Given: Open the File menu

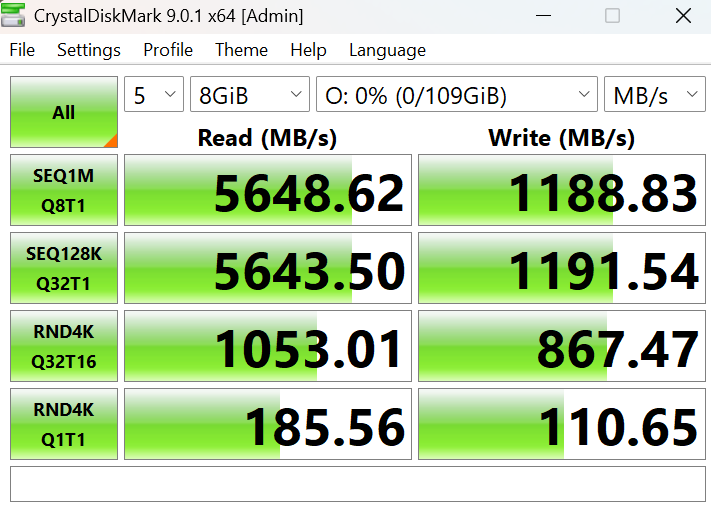Looking at the screenshot, I should (22, 50).
